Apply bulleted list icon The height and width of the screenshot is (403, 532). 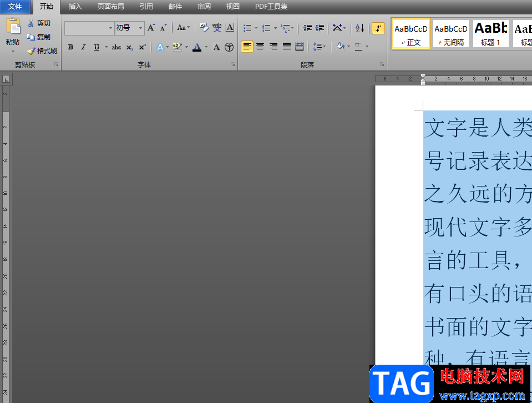click(x=247, y=28)
